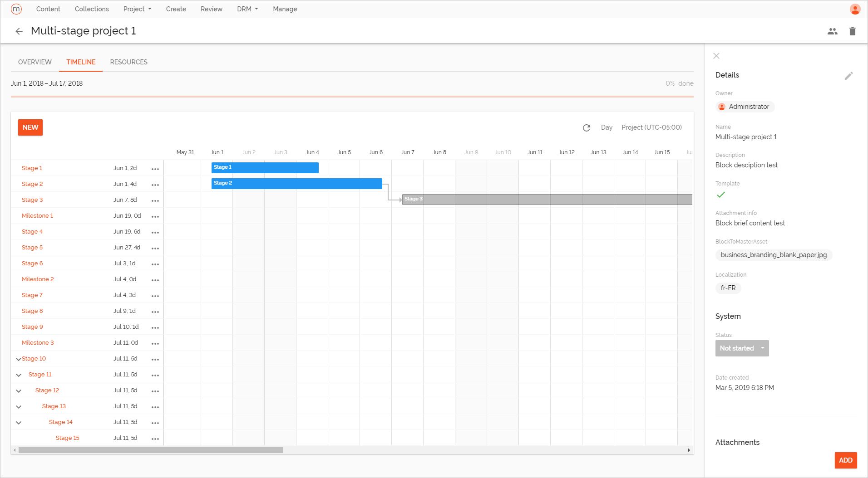Viewport: 868px width, 478px height.
Task: Click the ADD attachment button
Action: coord(845,460)
